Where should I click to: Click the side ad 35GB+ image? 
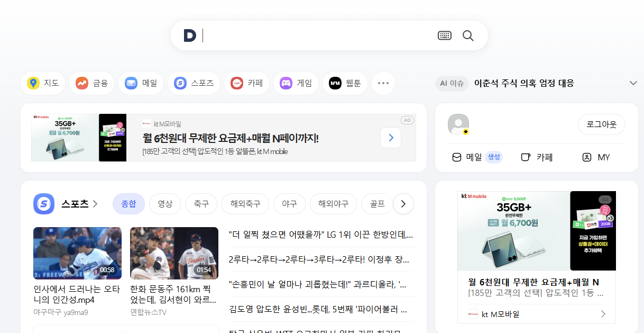(x=537, y=231)
